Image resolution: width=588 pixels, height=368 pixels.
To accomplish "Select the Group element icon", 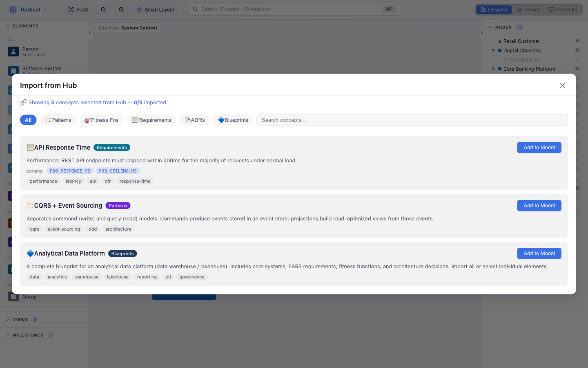I will coord(13,296).
